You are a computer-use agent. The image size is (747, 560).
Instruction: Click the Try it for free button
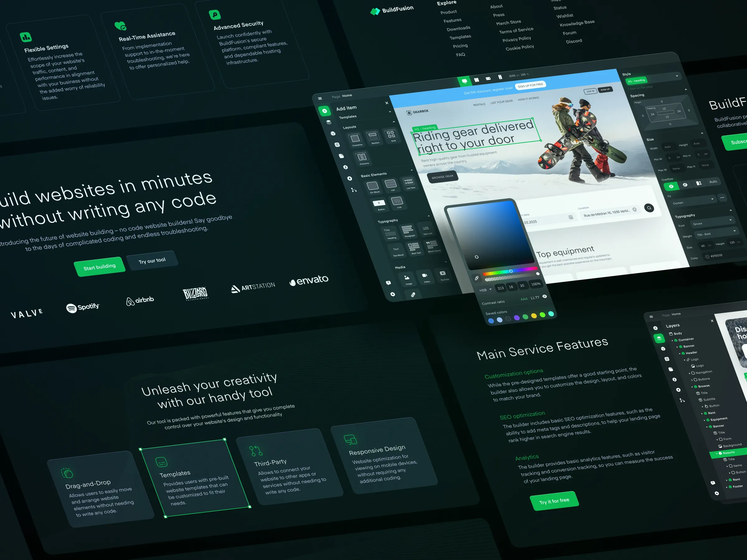554,501
